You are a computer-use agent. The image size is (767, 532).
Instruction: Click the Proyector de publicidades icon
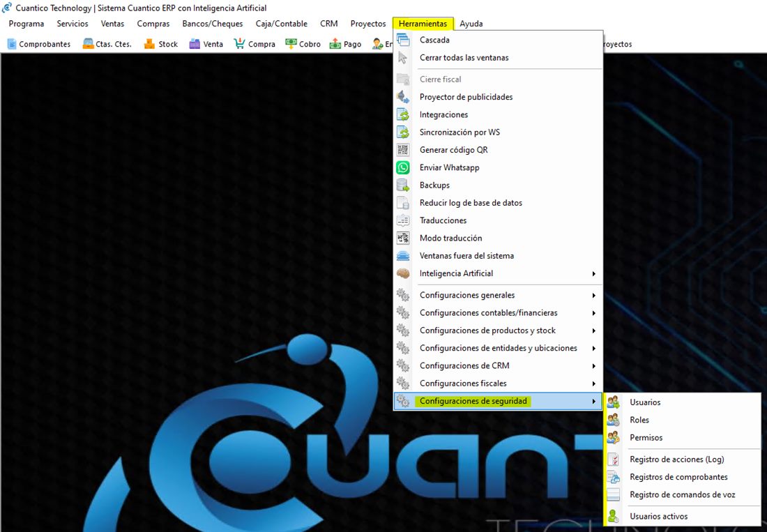tap(403, 97)
